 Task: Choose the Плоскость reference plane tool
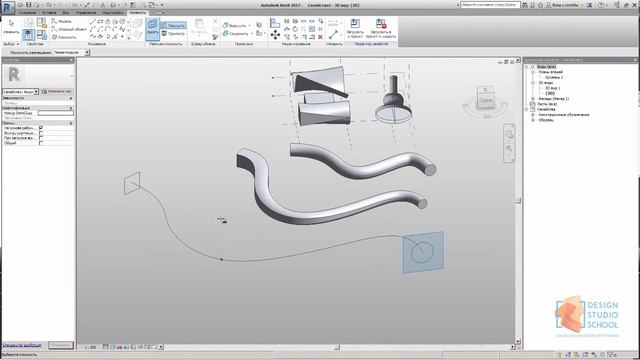tap(64, 37)
